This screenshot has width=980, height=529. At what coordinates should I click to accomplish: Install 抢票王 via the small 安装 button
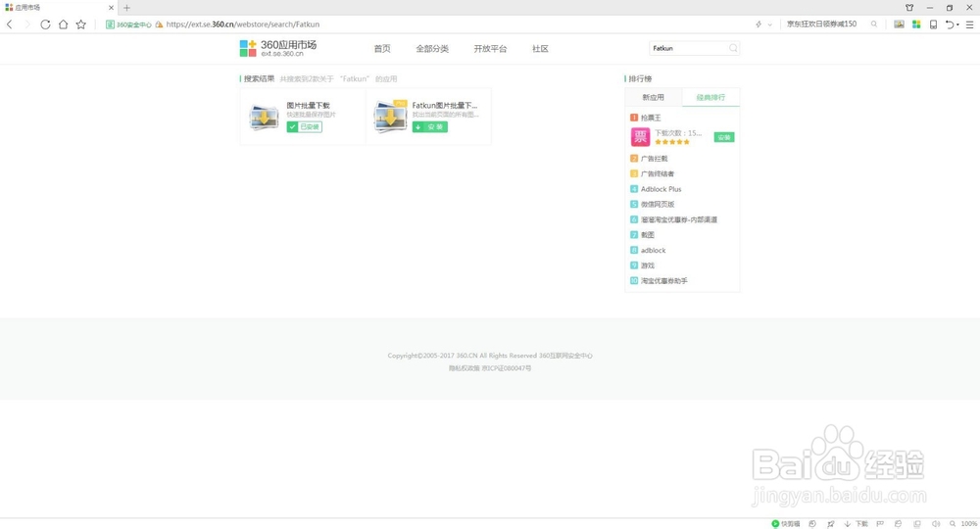pos(724,137)
